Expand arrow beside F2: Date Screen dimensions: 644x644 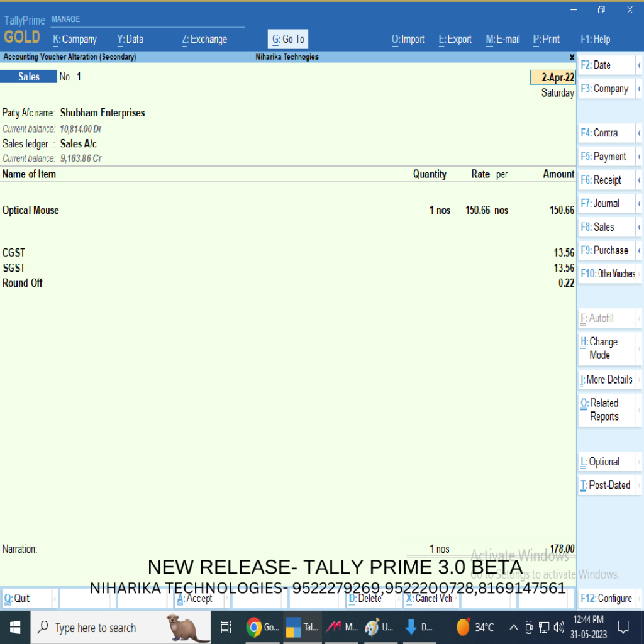coord(639,65)
